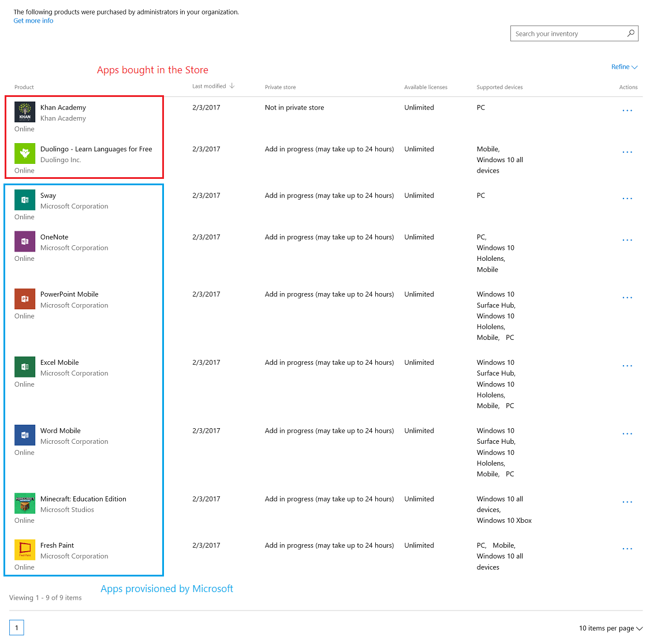The width and height of the screenshot is (657, 644).
Task: Select the OneNote purple icon
Action: tap(25, 242)
